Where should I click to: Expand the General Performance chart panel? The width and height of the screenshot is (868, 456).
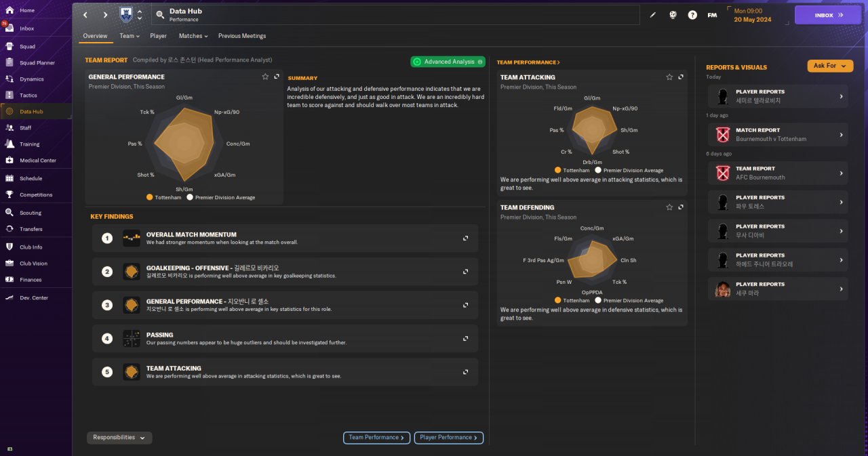tap(277, 77)
